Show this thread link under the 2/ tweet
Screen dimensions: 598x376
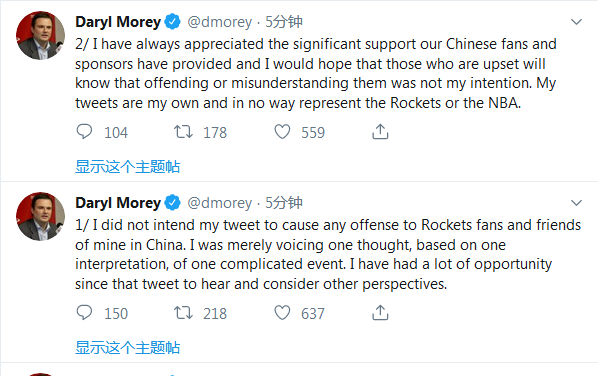[127, 167]
